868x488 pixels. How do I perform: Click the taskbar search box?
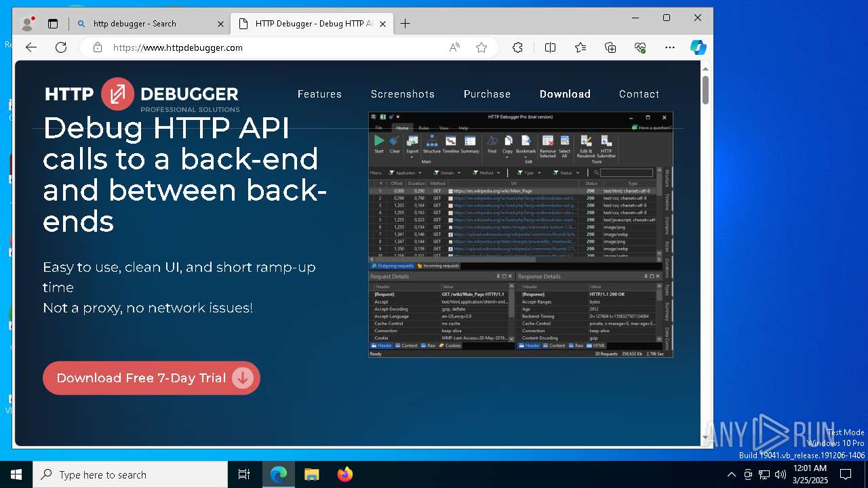[130, 474]
